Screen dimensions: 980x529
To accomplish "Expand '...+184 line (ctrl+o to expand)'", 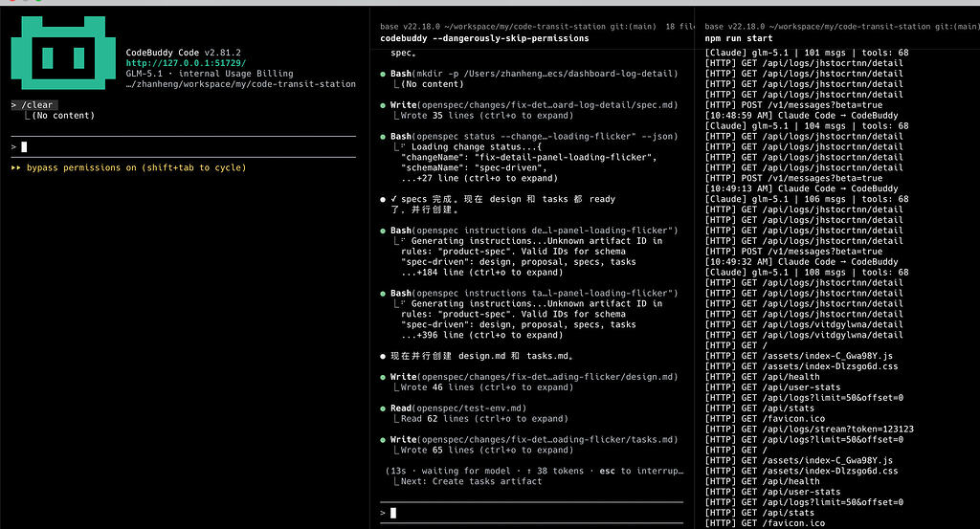I will click(x=481, y=273).
